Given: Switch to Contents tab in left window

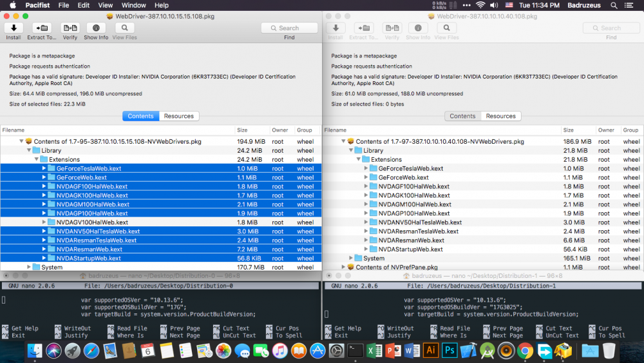Looking at the screenshot, I should point(140,116).
